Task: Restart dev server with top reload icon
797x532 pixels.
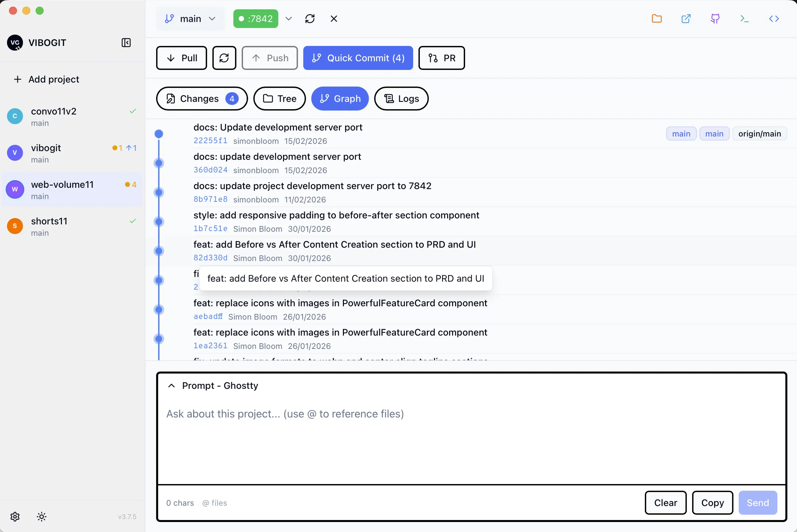Action: 310,19
